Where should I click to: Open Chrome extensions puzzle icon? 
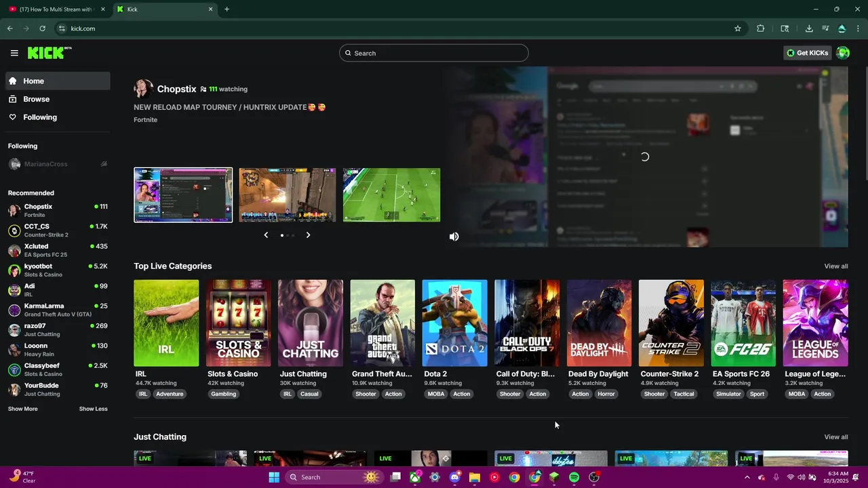760,28
